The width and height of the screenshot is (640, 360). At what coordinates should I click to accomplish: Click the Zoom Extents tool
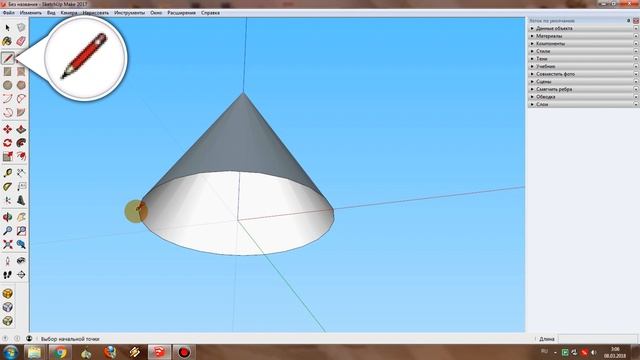click(x=7, y=244)
